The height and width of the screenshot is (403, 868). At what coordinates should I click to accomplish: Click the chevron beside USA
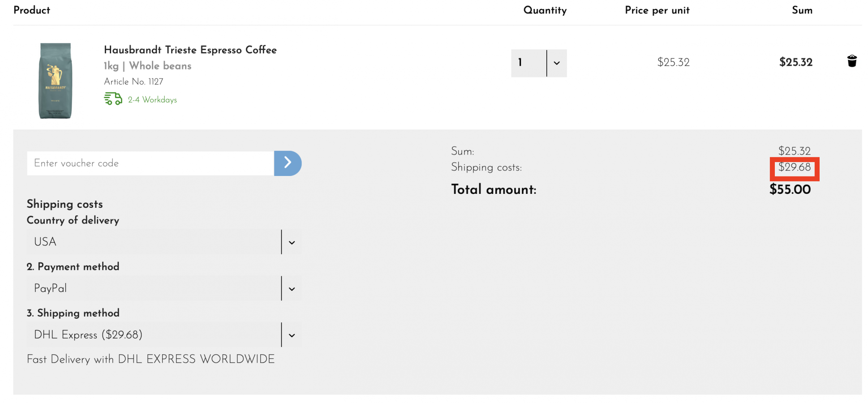tap(292, 242)
